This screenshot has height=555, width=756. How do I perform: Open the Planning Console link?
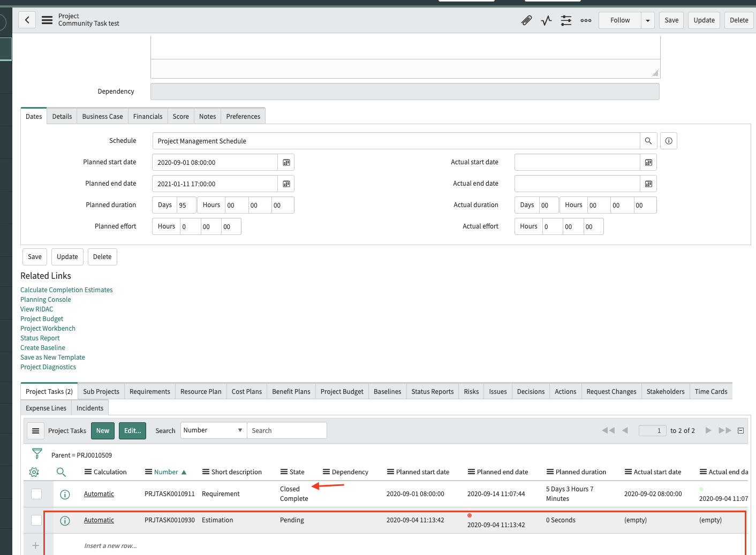click(46, 300)
